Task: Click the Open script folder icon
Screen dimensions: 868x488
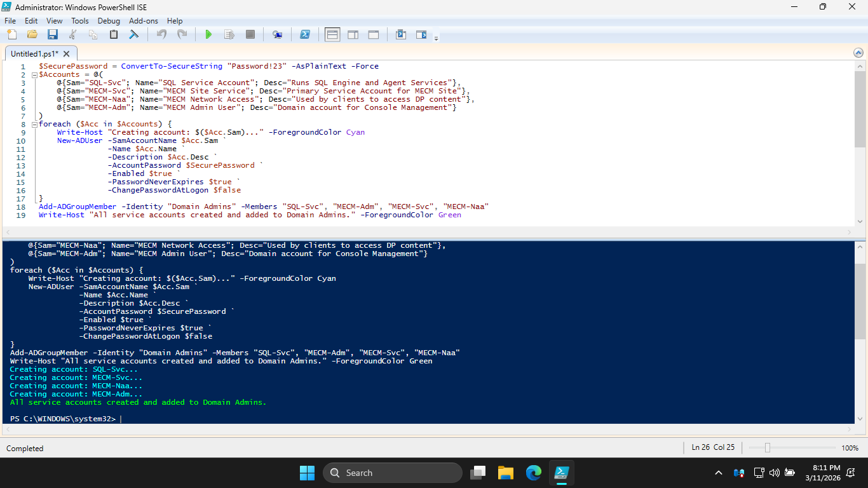Action: (32, 34)
